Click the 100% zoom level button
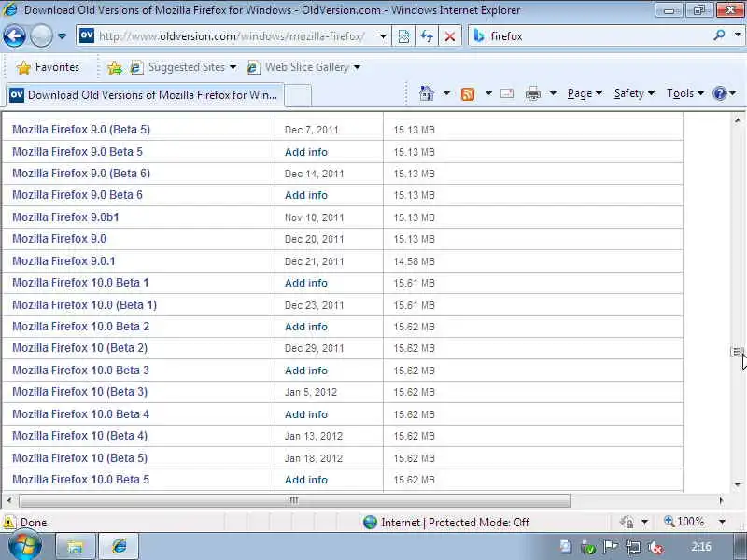Viewport: 747px width, 560px height. click(x=684, y=522)
